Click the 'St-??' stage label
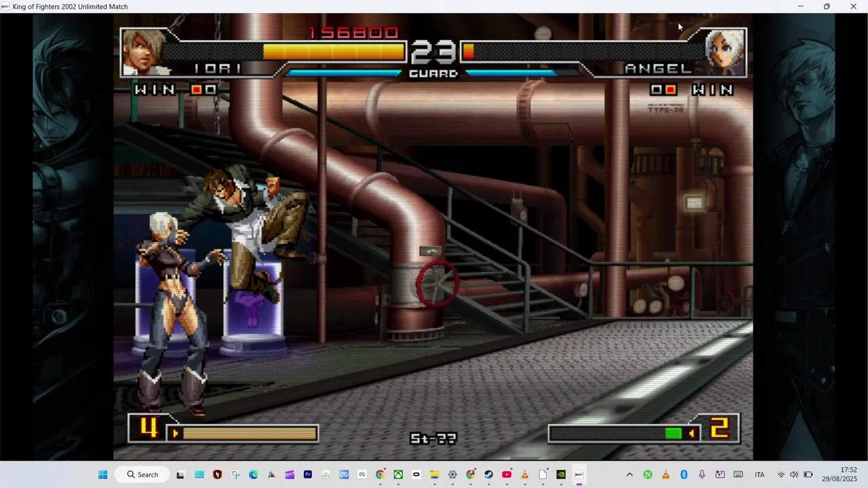The width and height of the screenshot is (868, 488). point(433,439)
